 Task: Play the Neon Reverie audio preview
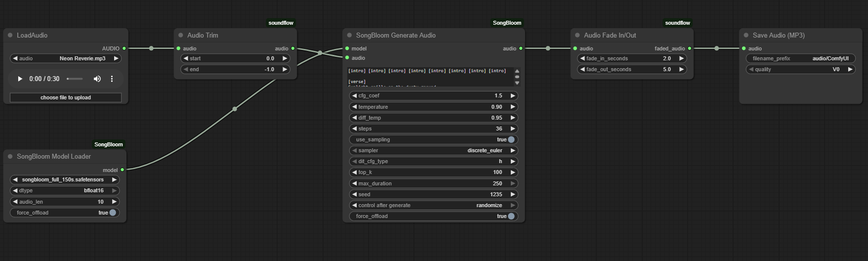(20, 79)
